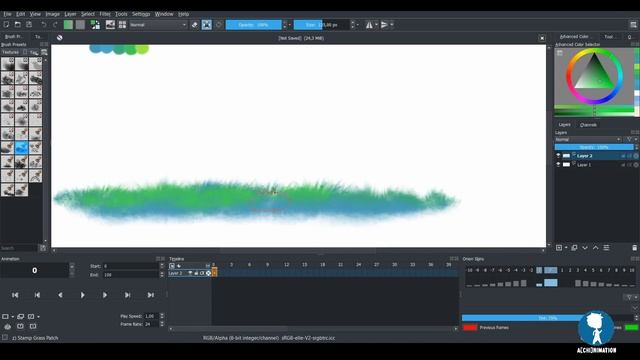Open the Filter menu
The image size is (640, 360).
click(105, 14)
